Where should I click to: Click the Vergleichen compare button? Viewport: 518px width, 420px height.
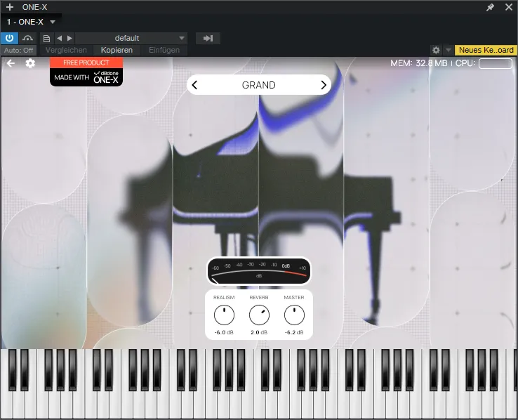(x=66, y=51)
